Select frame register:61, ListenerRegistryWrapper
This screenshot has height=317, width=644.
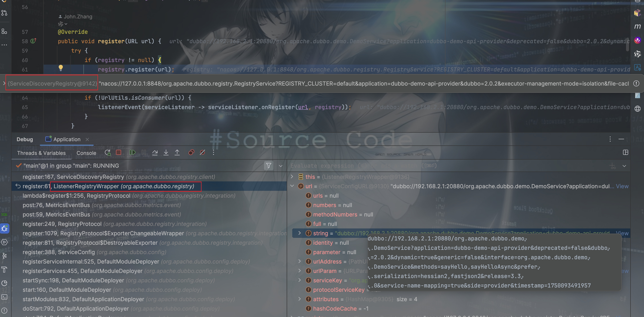click(149, 186)
